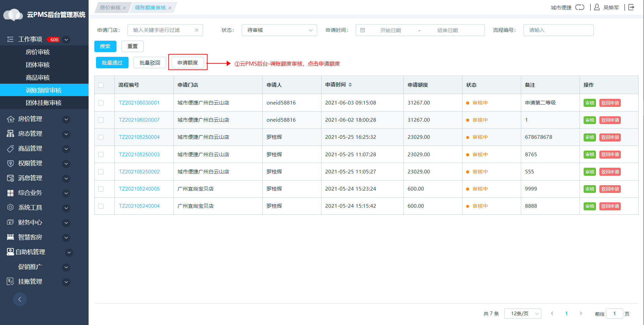The width and height of the screenshot is (644, 325).
Task: Open the 状态 dropdown showing 待审核
Action: point(279,30)
